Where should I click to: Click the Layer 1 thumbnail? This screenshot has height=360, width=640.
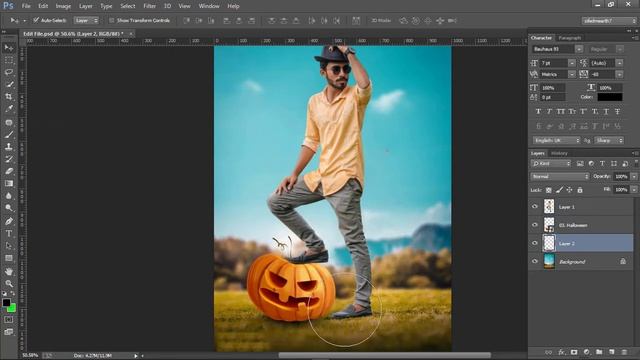(x=549, y=207)
